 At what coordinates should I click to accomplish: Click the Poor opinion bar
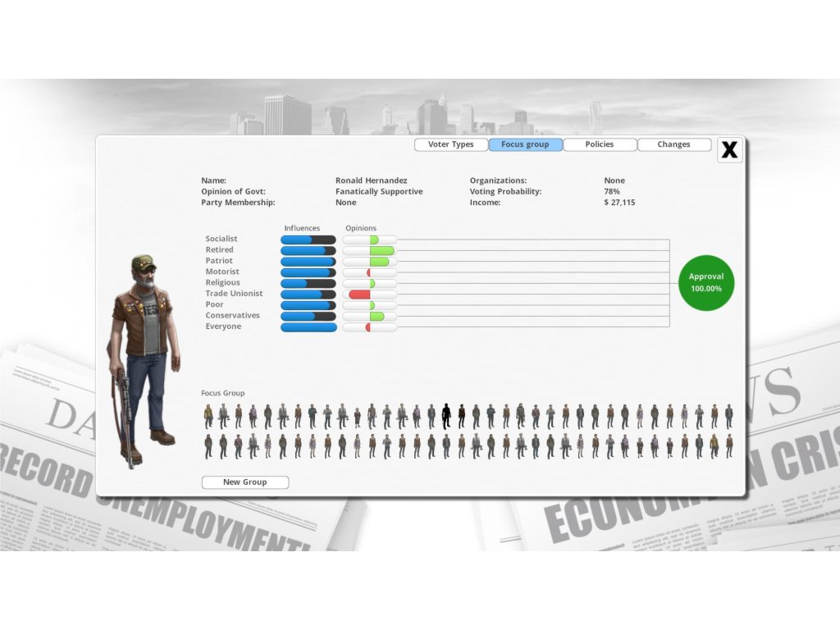tap(370, 305)
